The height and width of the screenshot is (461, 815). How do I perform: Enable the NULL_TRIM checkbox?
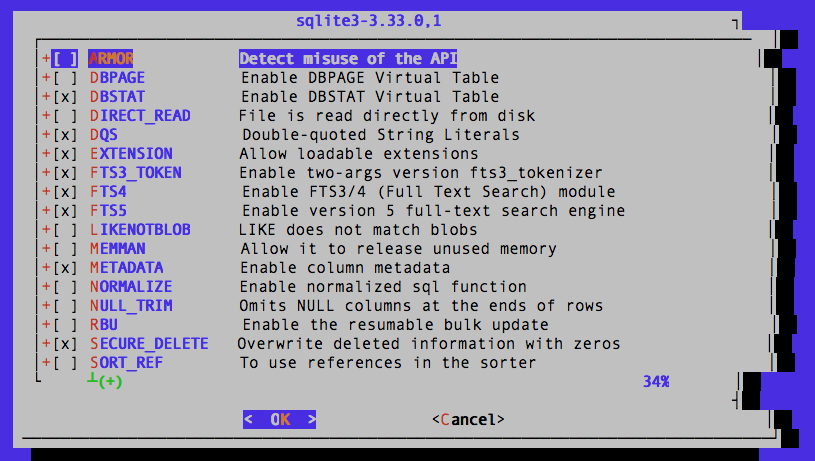(64, 306)
